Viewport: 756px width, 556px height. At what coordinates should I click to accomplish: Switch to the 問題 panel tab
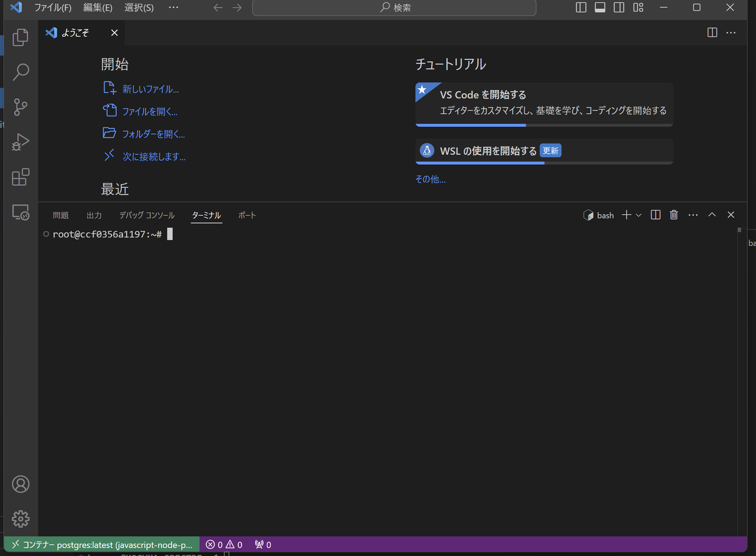tap(61, 215)
